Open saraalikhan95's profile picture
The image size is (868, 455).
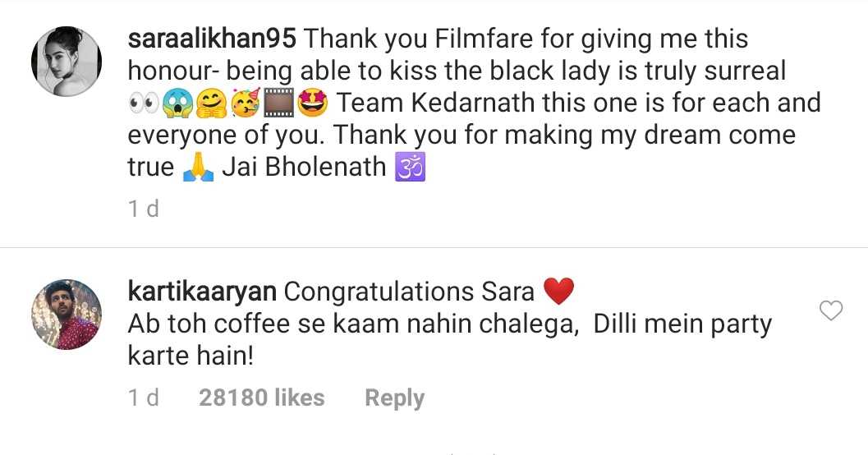pyautogui.click(x=67, y=62)
